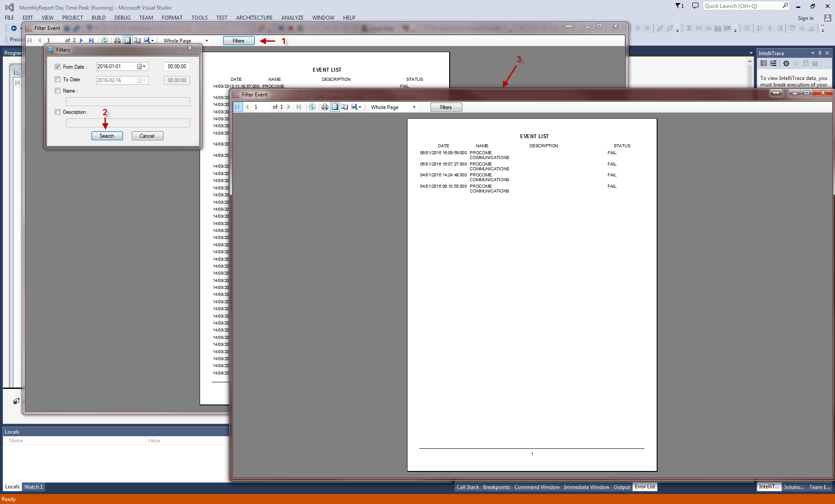Switch to the Watch 1 tab

[33, 487]
